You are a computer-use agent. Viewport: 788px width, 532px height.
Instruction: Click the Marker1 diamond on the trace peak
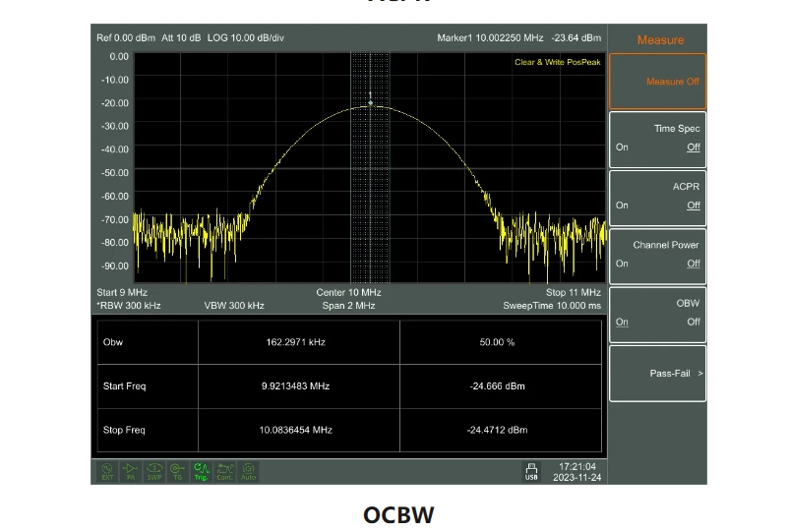click(371, 102)
